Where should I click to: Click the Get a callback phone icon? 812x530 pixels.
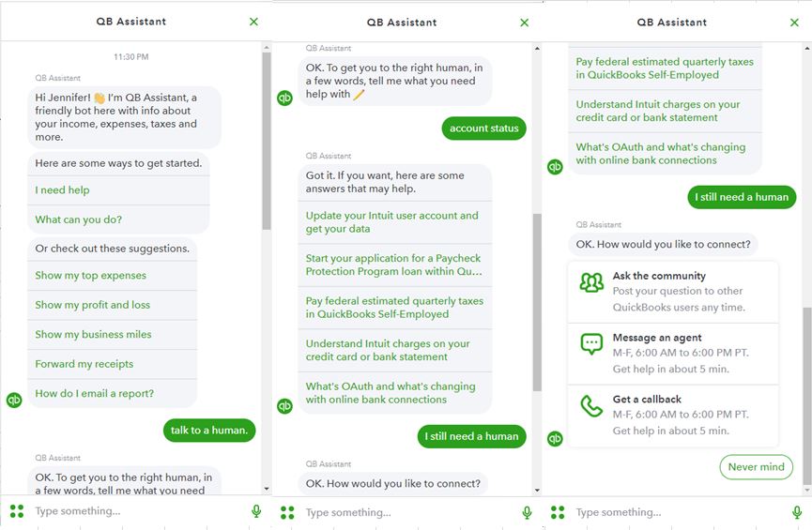tap(591, 406)
